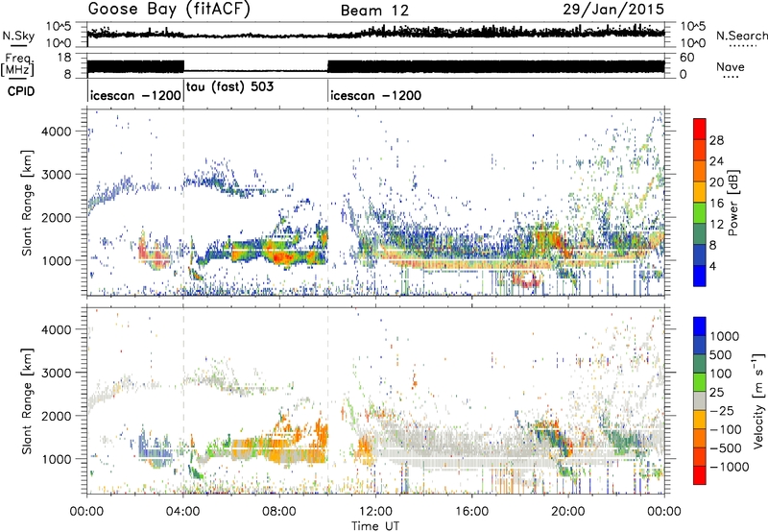Click the bright blue bottom segment of Power color bar
The width and height of the screenshot is (768, 532).
pyautogui.click(x=700, y=277)
